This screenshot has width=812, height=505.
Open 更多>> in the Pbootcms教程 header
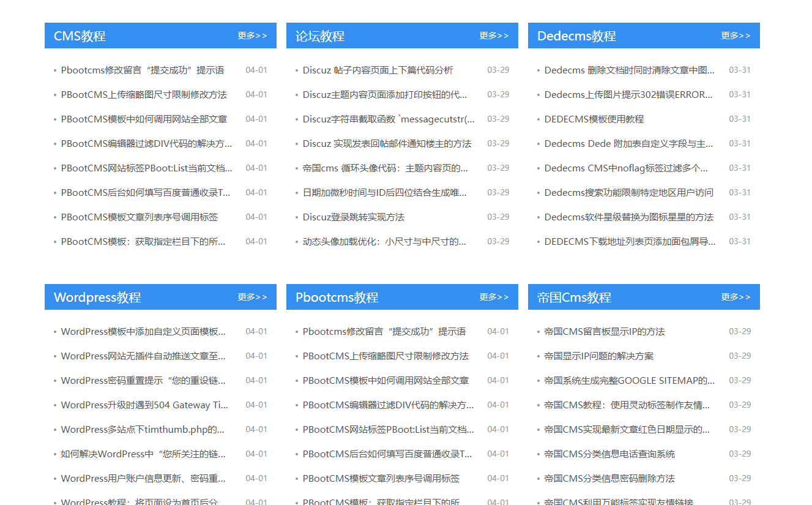494,297
